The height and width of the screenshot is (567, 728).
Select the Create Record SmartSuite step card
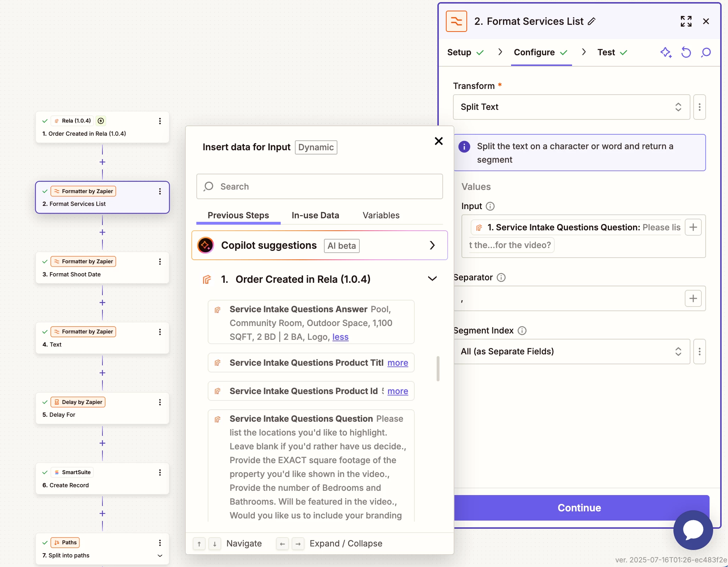pyautogui.click(x=102, y=479)
